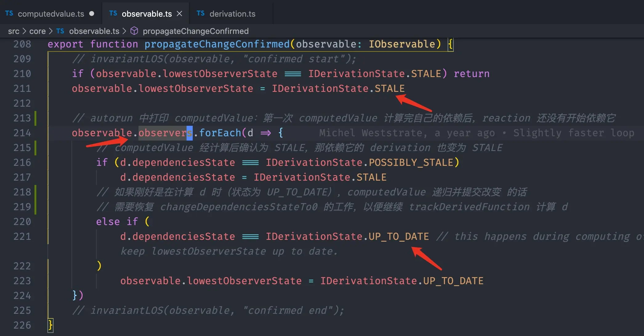The height and width of the screenshot is (336, 644).
Task: Click line number 208 in gutter
Action: 22,44
